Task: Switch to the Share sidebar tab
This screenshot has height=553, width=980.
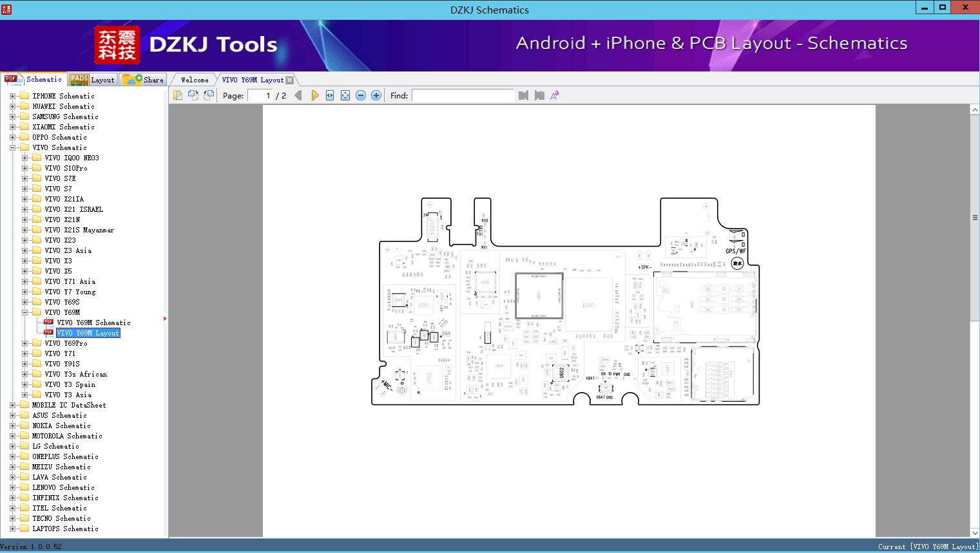Action: (x=144, y=80)
